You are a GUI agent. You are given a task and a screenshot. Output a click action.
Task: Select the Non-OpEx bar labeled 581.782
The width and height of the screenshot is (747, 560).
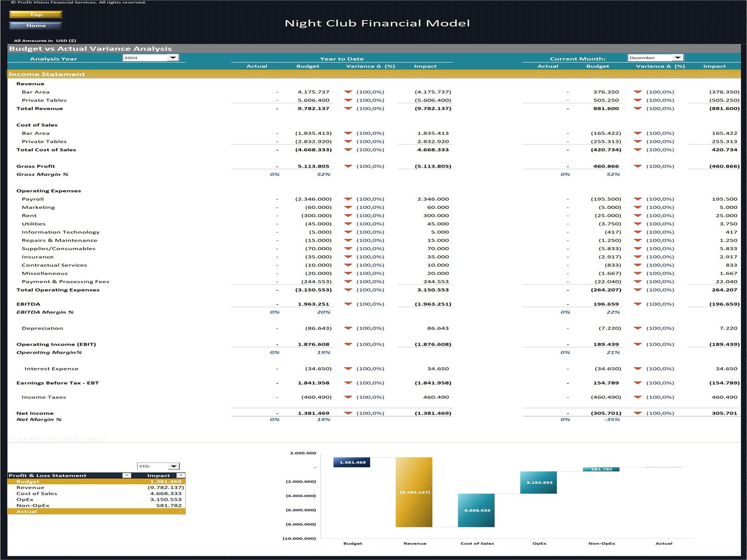pos(600,469)
